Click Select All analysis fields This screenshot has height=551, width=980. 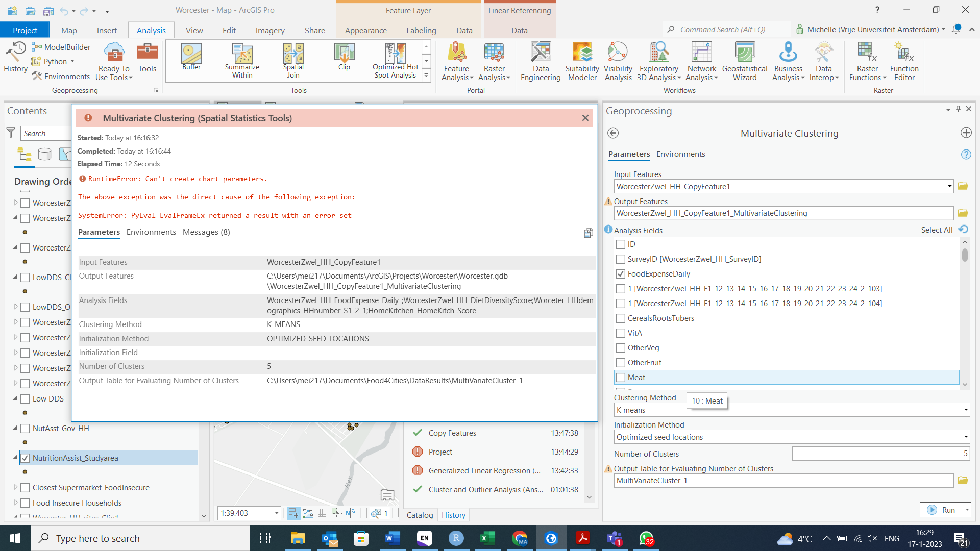coord(936,230)
